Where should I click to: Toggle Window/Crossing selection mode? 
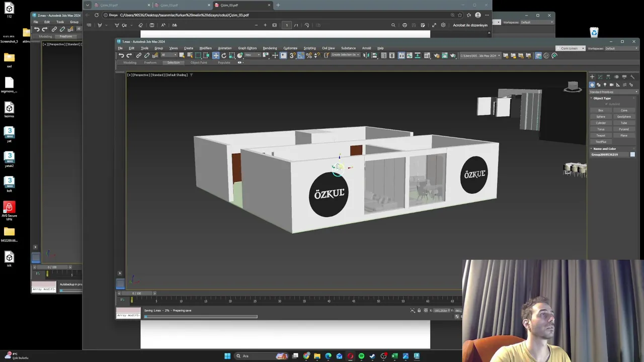coord(206,55)
